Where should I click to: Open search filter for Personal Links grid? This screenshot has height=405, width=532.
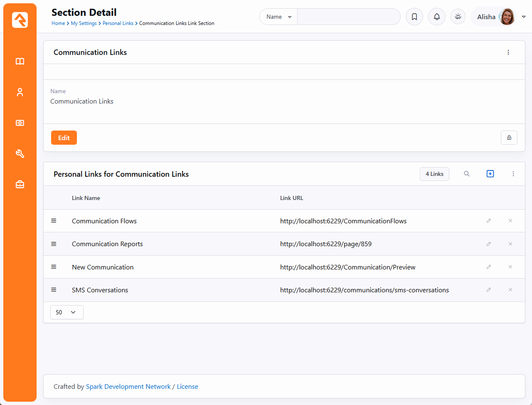tap(467, 174)
